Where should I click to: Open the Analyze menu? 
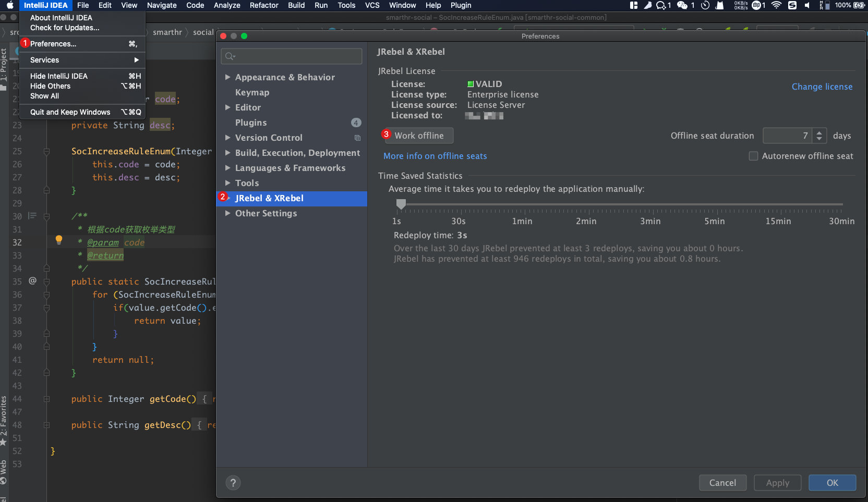click(x=227, y=5)
